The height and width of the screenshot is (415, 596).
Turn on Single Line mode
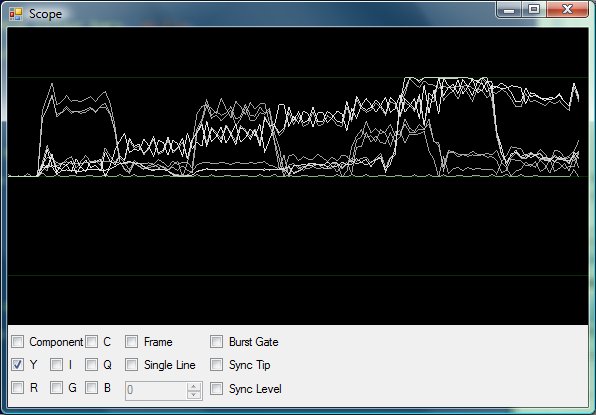132,365
